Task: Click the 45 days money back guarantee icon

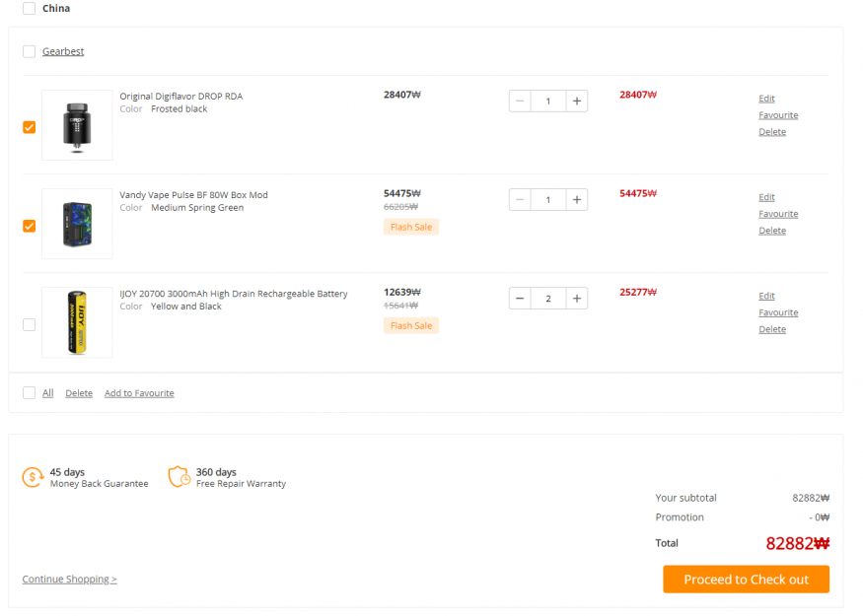Action: click(x=33, y=477)
